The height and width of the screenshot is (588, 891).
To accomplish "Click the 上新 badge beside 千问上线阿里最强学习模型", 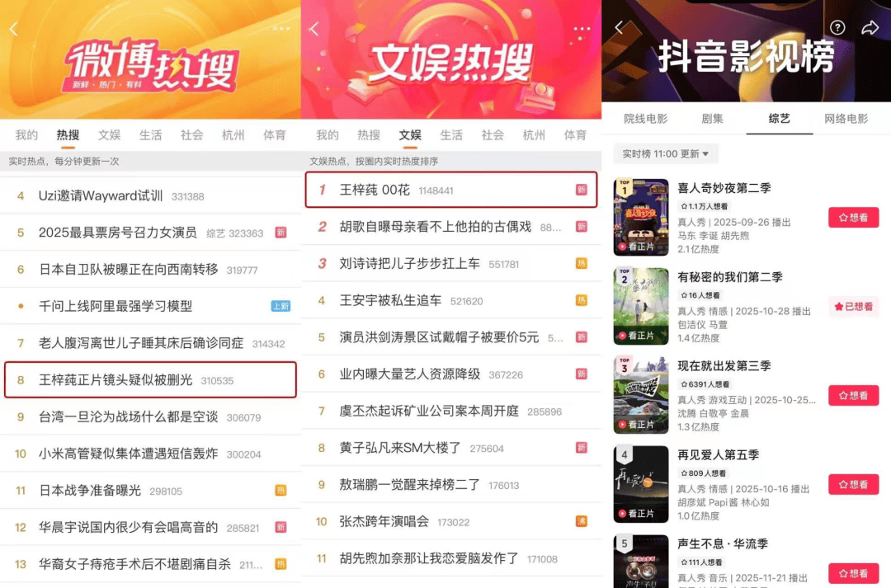I will (x=280, y=306).
